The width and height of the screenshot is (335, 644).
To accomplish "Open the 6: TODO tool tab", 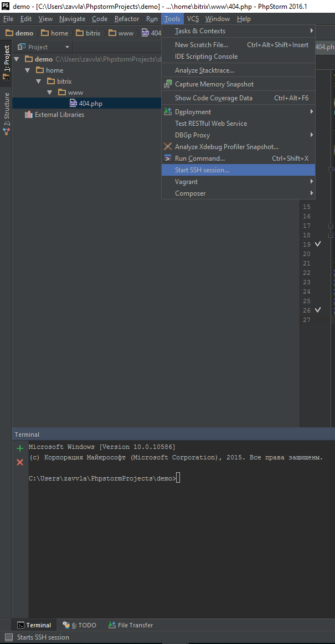I will click(x=80, y=625).
